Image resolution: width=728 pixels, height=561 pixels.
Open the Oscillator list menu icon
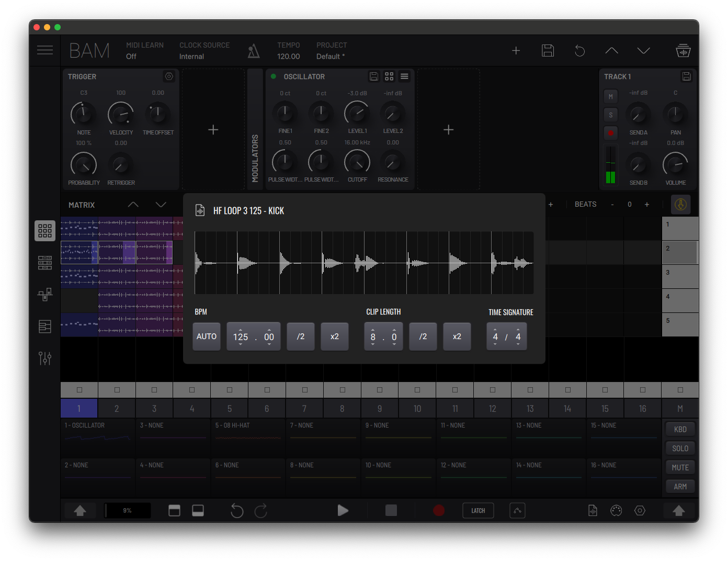coord(404,76)
